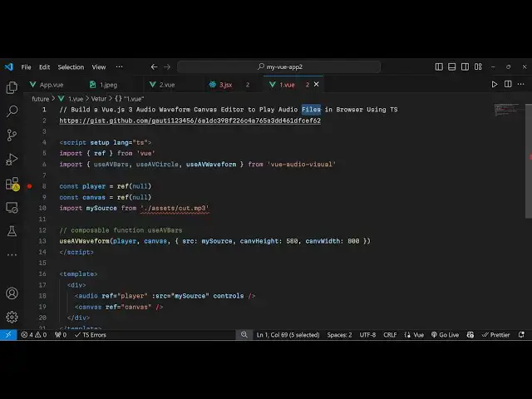Click './assets/cut.mp3' import path
The image size is (532, 399).
tap(175, 208)
